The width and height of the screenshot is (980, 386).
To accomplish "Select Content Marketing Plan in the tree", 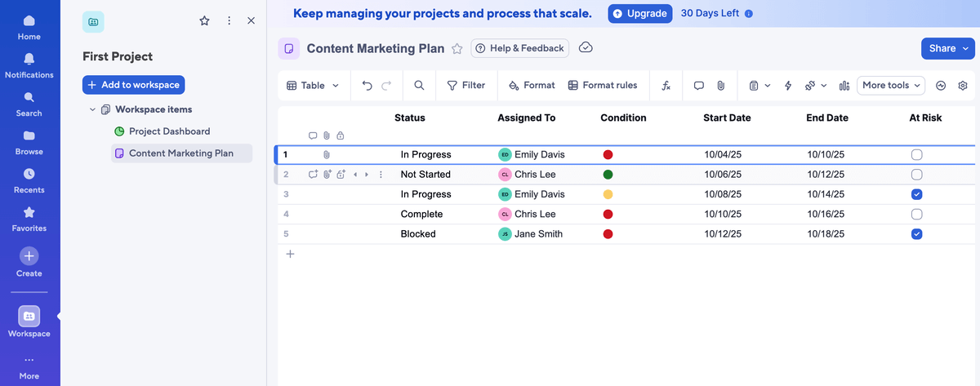I will coord(181,153).
